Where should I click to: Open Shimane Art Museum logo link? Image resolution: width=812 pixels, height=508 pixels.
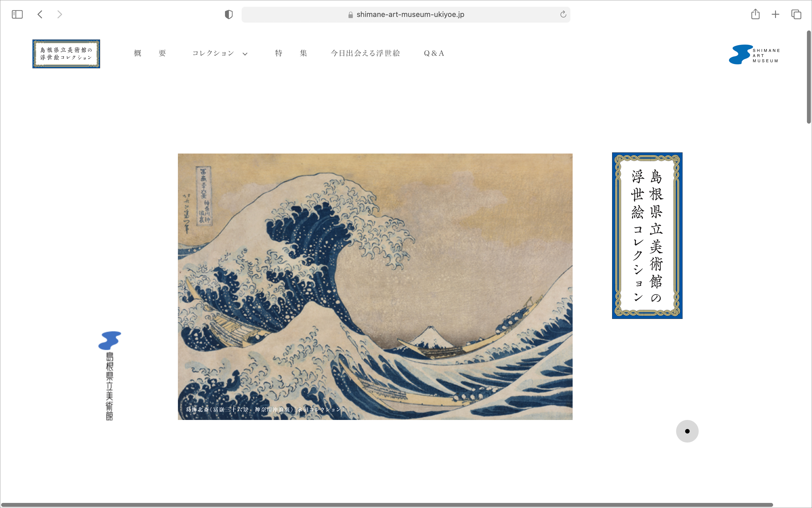(x=754, y=54)
